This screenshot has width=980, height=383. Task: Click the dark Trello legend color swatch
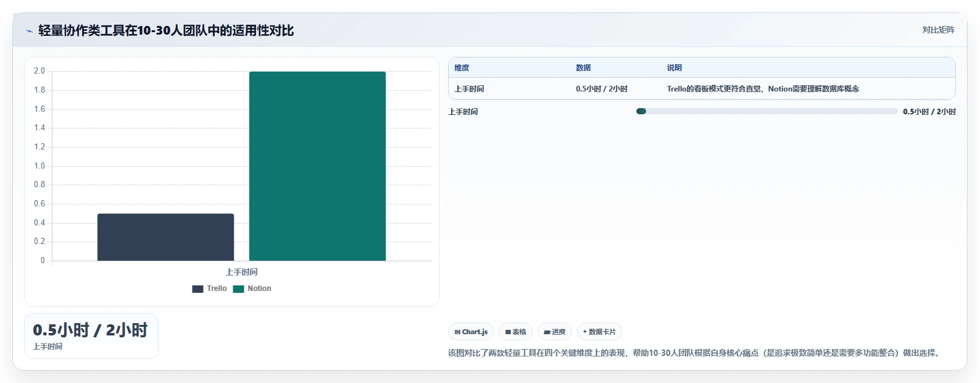click(197, 289)
